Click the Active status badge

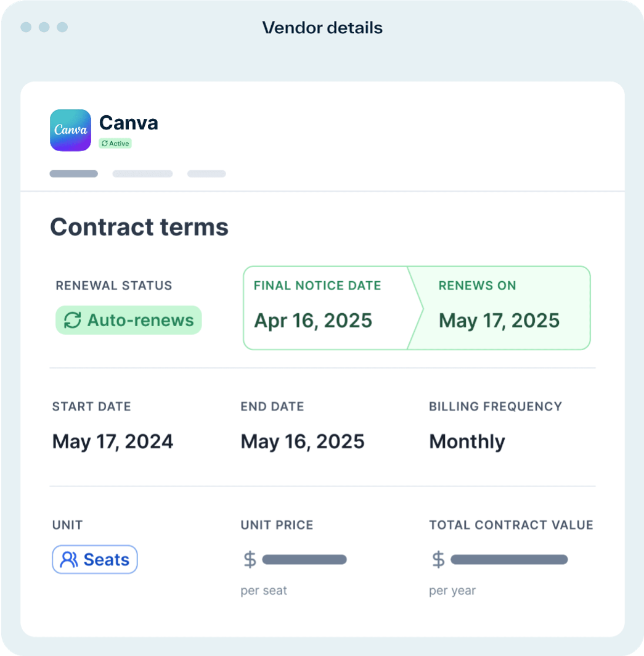click(x=115, y=144)
